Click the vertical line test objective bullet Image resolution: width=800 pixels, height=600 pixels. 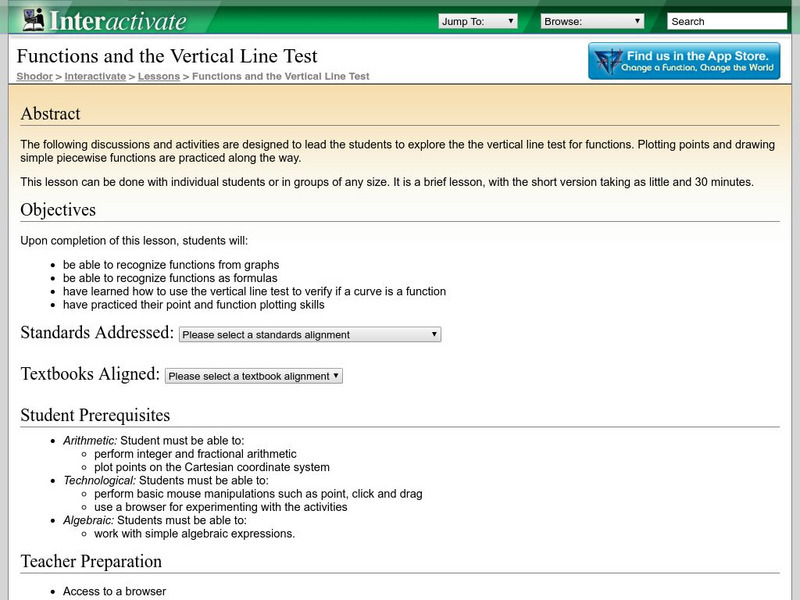pyautogui.click(x=254, y=291)
